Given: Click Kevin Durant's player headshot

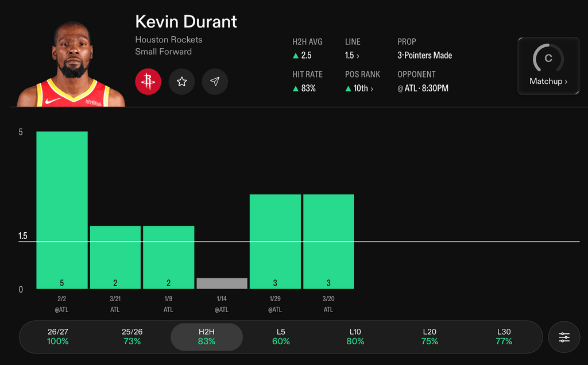Looking at the screenshot, I should [x=71, y=64].
